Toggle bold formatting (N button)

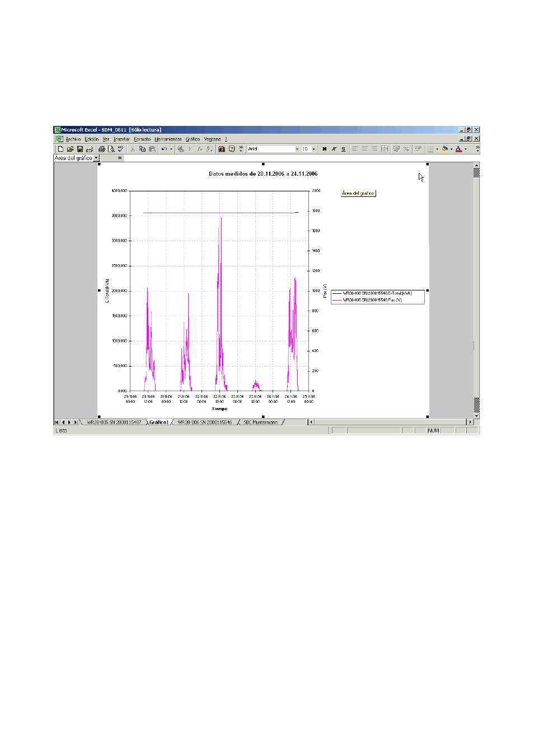[x=324, y=149]
